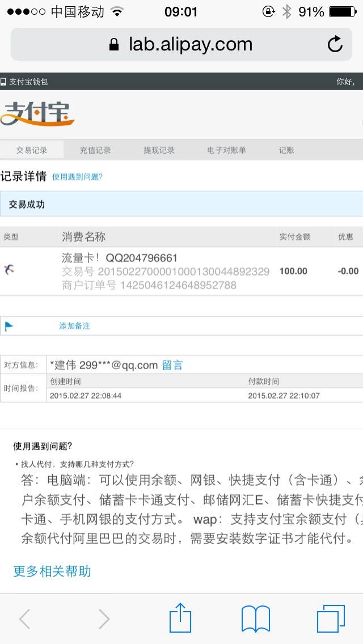
Task: Tap the battery icon in status bar
Action: tap(343, 12)
